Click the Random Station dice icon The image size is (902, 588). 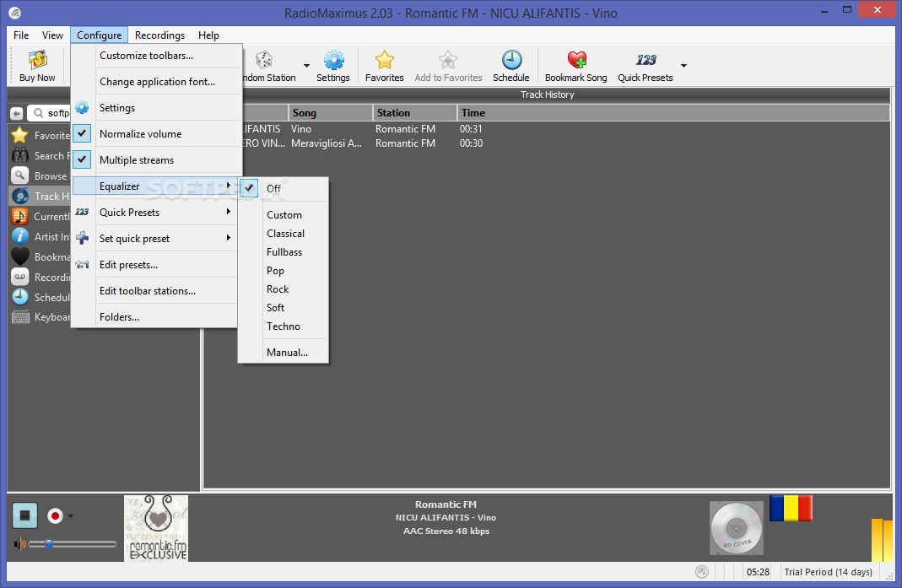pos(264,60)
